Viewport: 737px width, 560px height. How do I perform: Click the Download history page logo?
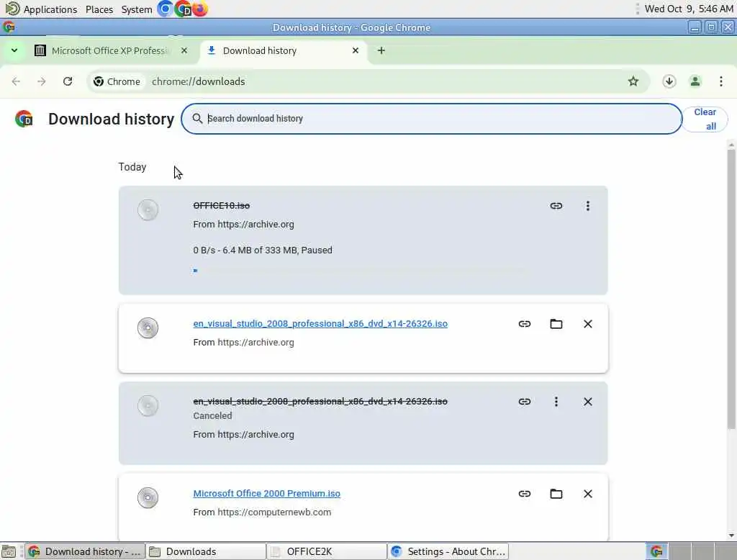click(24, 119)
